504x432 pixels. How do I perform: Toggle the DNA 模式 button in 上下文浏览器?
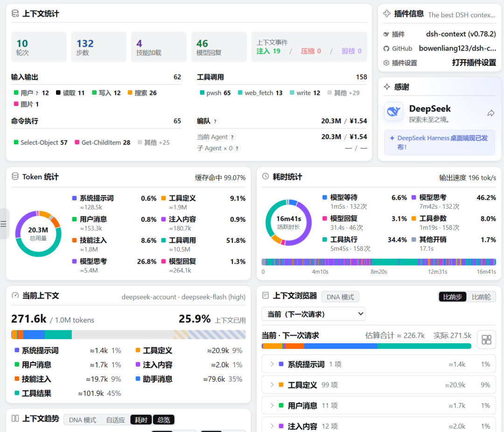[340, 297]
